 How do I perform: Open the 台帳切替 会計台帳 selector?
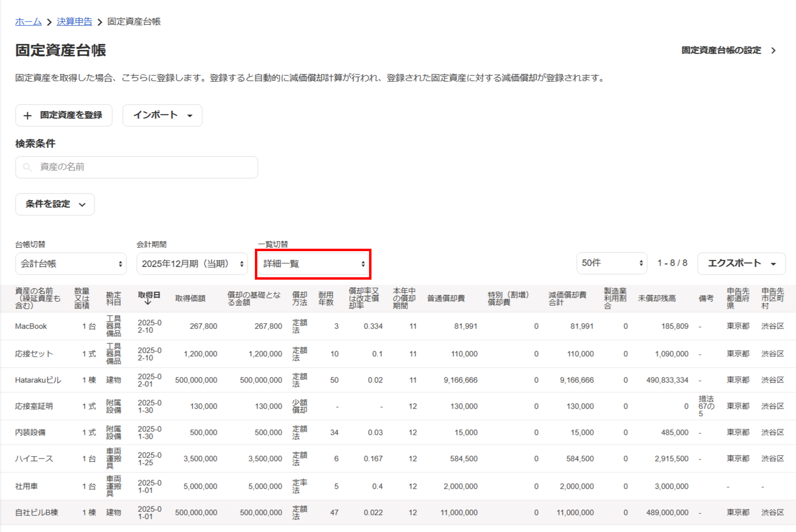(x=71, y=264)
